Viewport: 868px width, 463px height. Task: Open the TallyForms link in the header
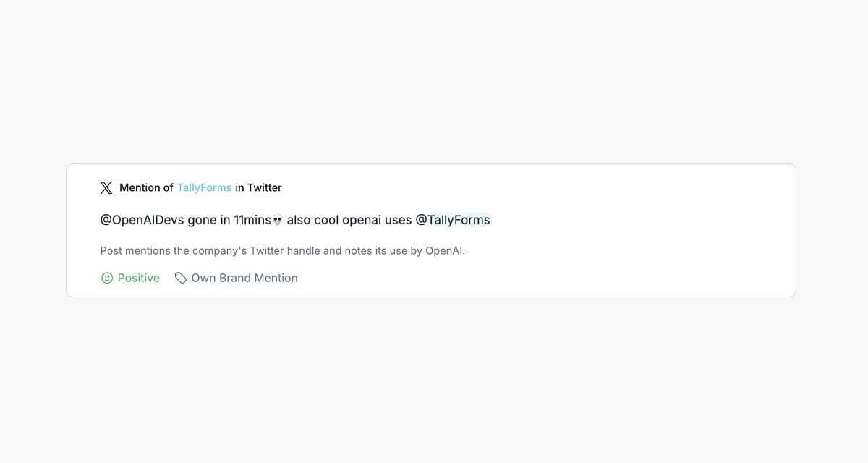[204, 187]
